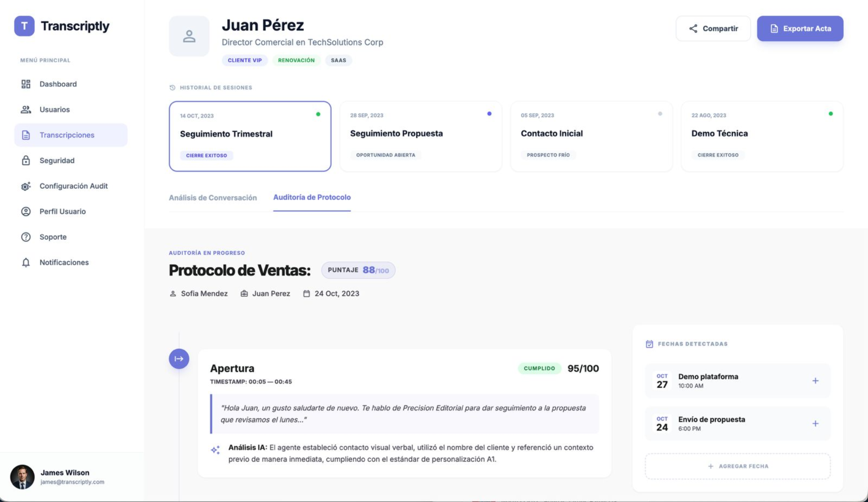The image size is (868, 502).
Task: Click the Análisis IA sparkle icon
Action: (215, 450)
